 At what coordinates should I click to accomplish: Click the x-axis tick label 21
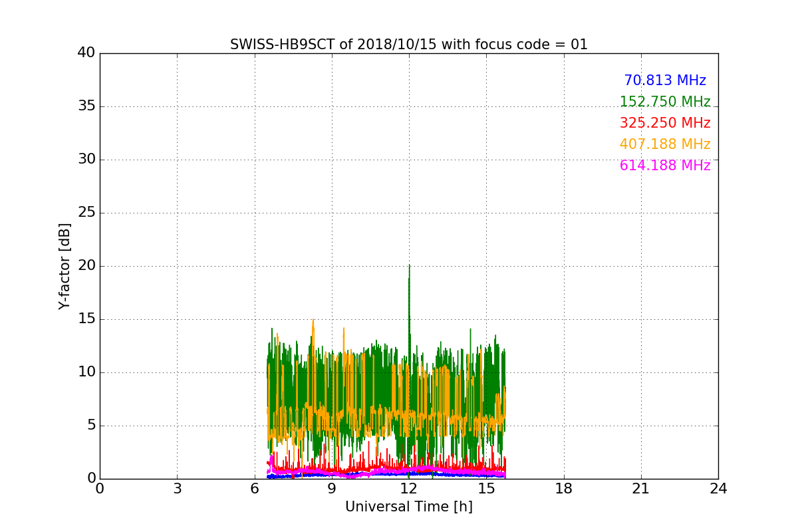point(641,488)
